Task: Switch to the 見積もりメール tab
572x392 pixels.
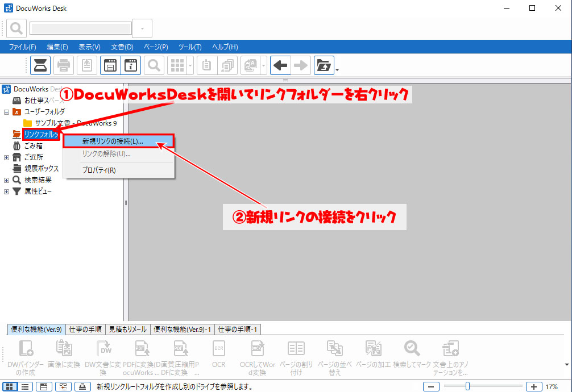Action: 128,330
